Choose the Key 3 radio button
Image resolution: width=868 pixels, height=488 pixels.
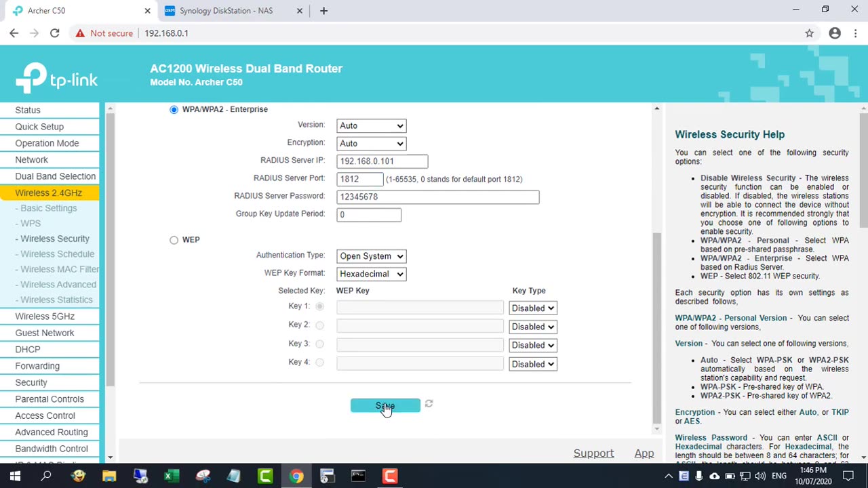[319, 344]
